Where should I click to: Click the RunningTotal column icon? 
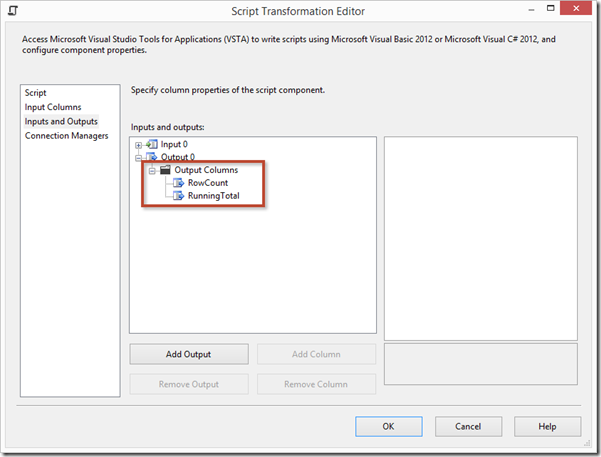pyautogui.click(x=179, y=196)
